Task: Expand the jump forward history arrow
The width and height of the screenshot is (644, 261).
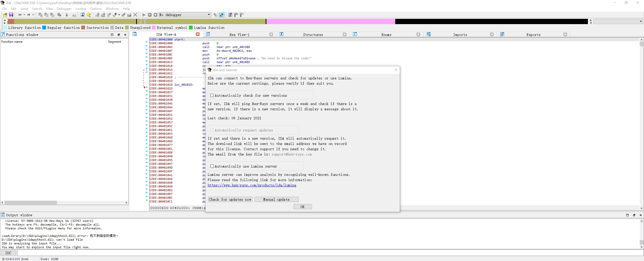Action: tap(33, 15)
